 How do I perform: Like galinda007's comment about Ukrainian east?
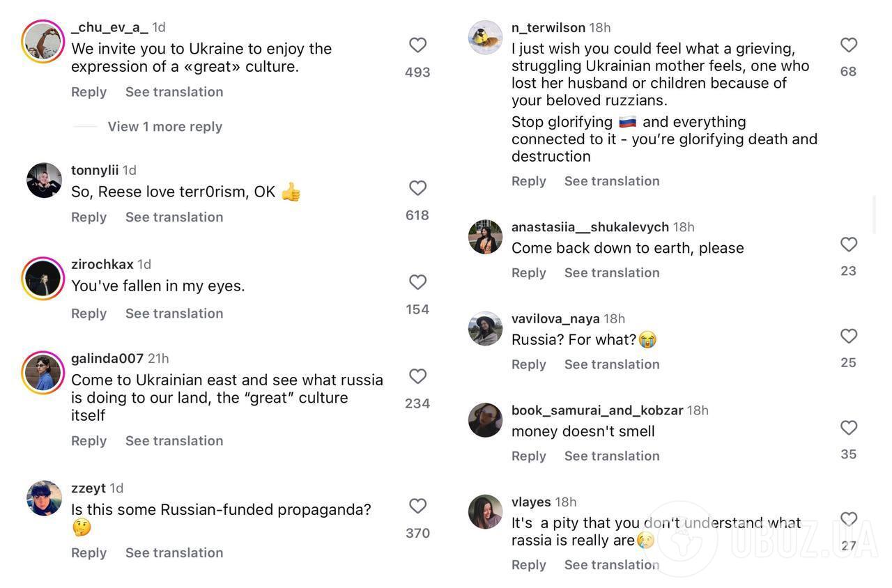coord(417,376)
